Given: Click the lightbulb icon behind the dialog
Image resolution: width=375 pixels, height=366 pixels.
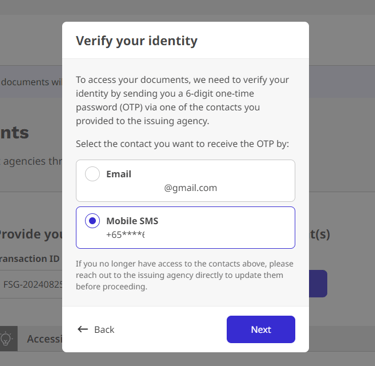Looking at the screenshot, I should (x=7, y=339).
